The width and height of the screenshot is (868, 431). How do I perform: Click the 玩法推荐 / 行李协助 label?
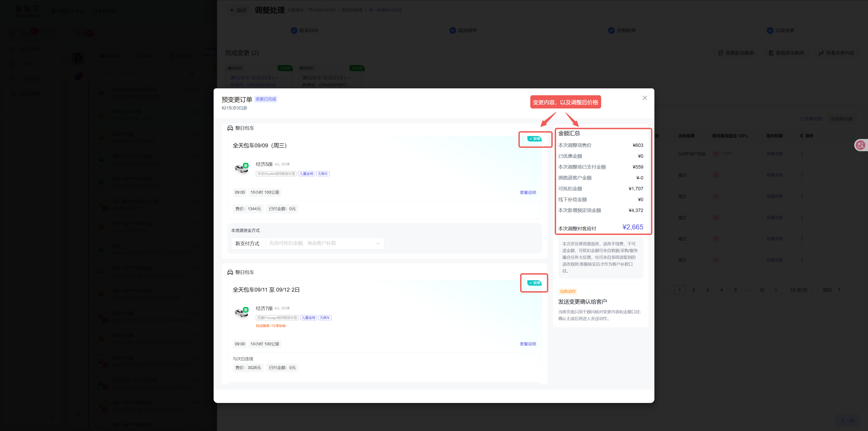271,326
